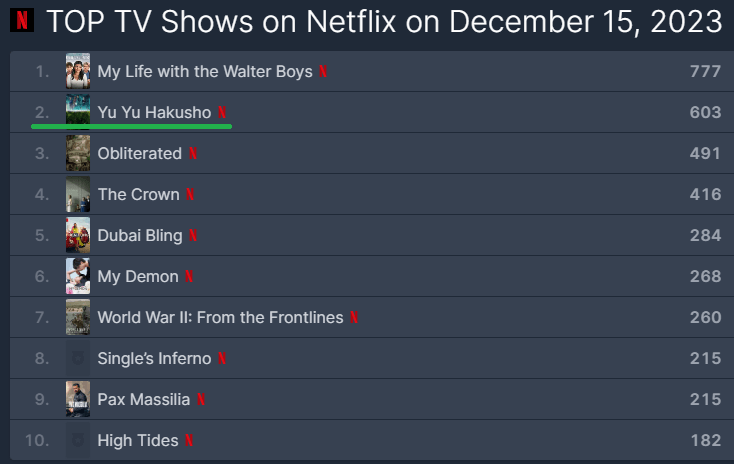
Task: Open My Life with the Walter Boys
Action: coord(205,72)
